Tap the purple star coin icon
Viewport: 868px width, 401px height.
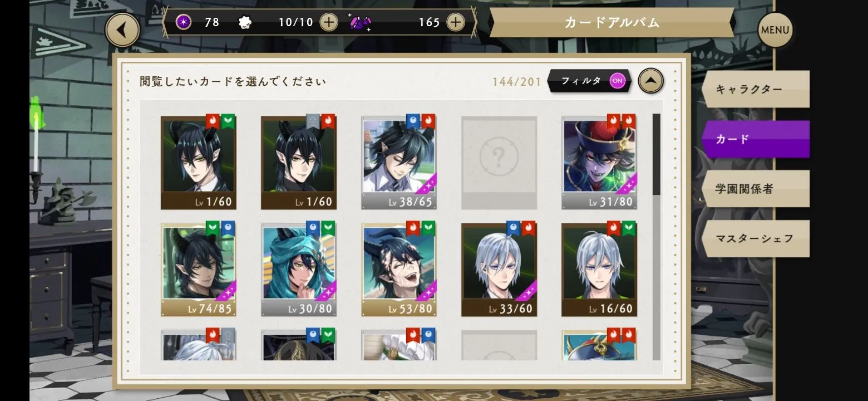click(x=184, y=22)
